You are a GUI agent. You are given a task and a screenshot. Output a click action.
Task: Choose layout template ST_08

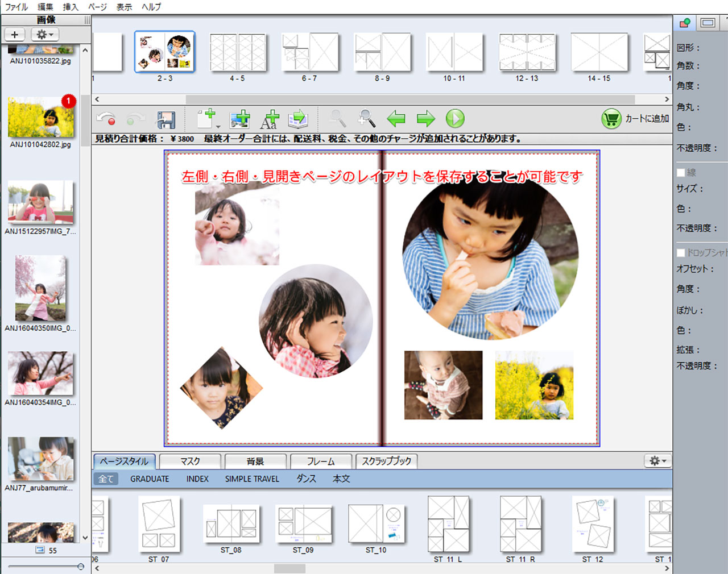(x=231, y=523)
